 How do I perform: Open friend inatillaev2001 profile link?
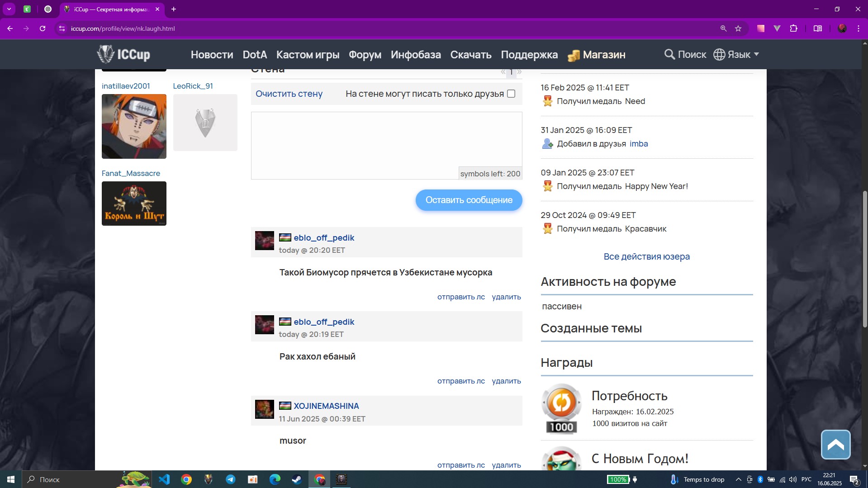(126, 86)
